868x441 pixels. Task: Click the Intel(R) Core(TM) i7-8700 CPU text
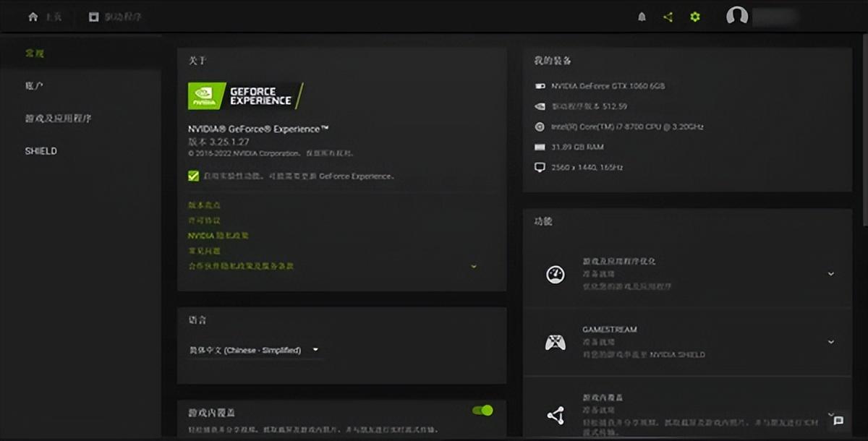[627, 127]
